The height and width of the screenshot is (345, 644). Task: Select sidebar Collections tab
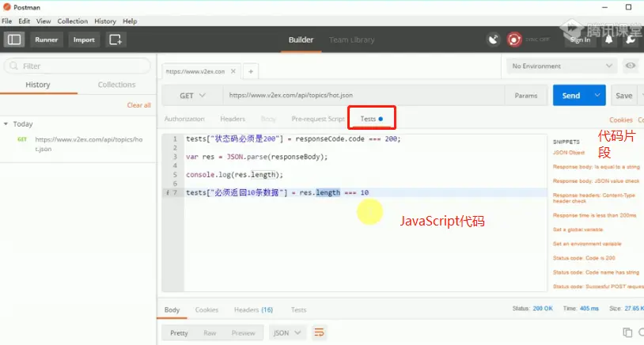click(x=116, y=85)
